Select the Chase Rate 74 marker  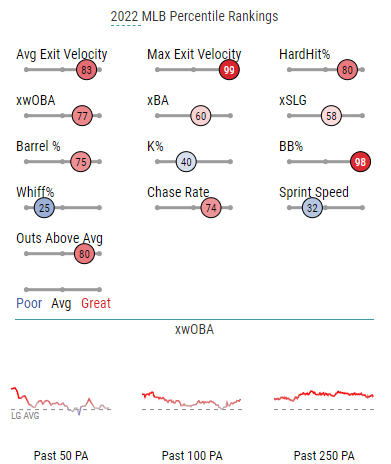(x=211, y=208)
